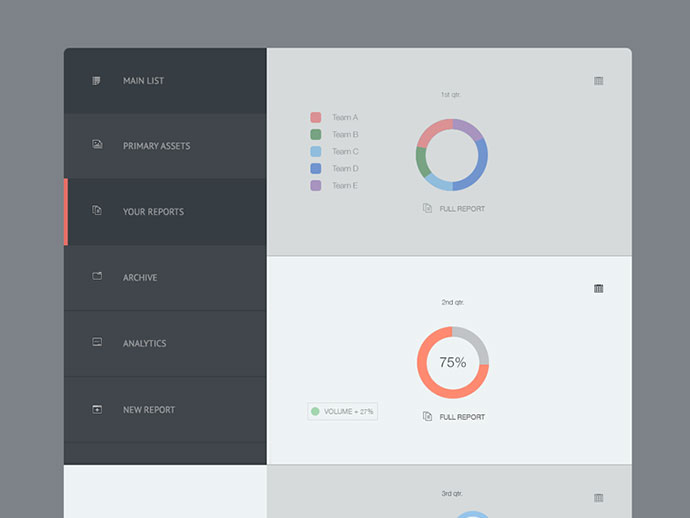This screenshot has width=690, height=518.
Task: Open the table view icon in 2nd qtr. card
Action: pyautogui.click(x=598, y=288)
